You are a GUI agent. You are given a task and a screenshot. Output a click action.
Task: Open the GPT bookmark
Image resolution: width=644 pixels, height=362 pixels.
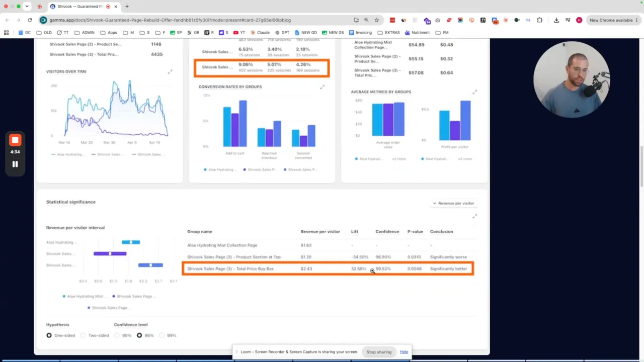coord(282,33)
